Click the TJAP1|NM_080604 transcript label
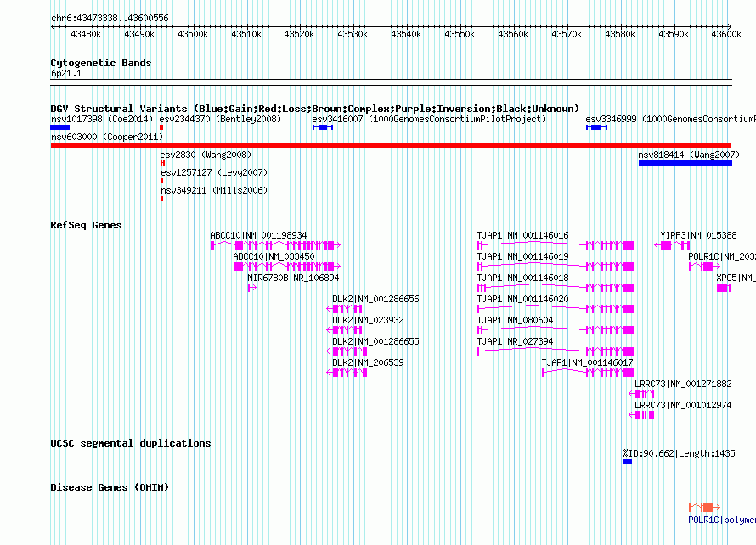Viewport: 756px width, 545px height. click(515, 320)
